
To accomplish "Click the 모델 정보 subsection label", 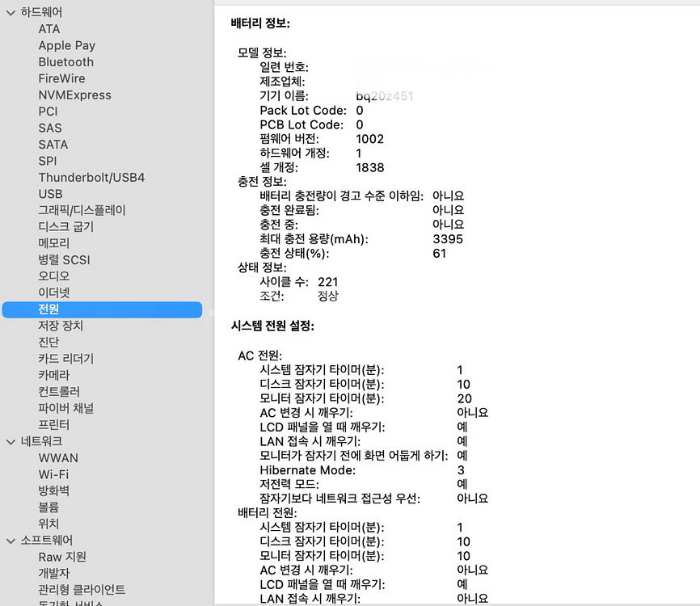I will click(x=262, y=53).
